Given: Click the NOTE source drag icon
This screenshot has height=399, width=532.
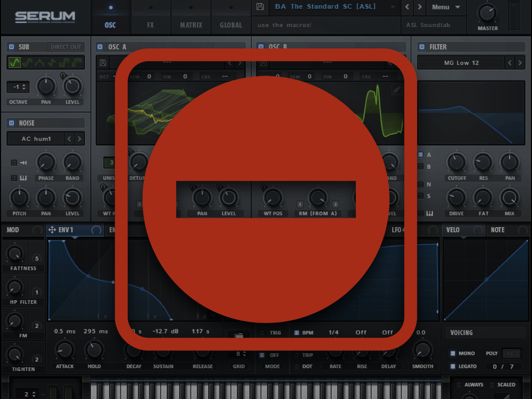Looking at the screenshot, I should click(523, 230).
